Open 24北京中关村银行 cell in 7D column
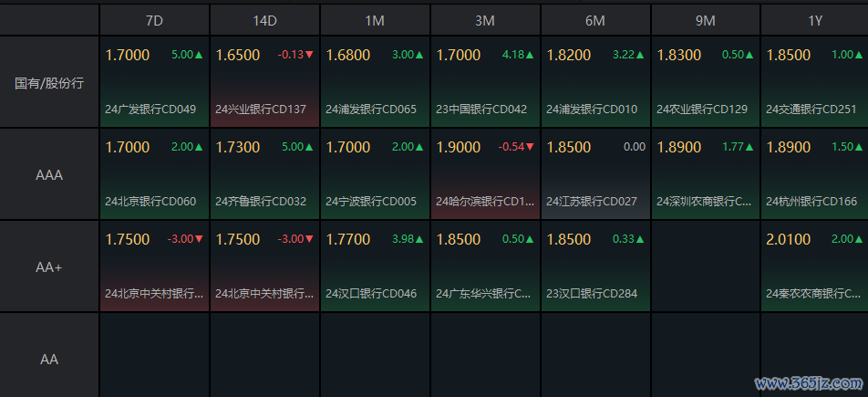This screenshot has width=868, height=397. pyautogui.click(x=154, y=266)
